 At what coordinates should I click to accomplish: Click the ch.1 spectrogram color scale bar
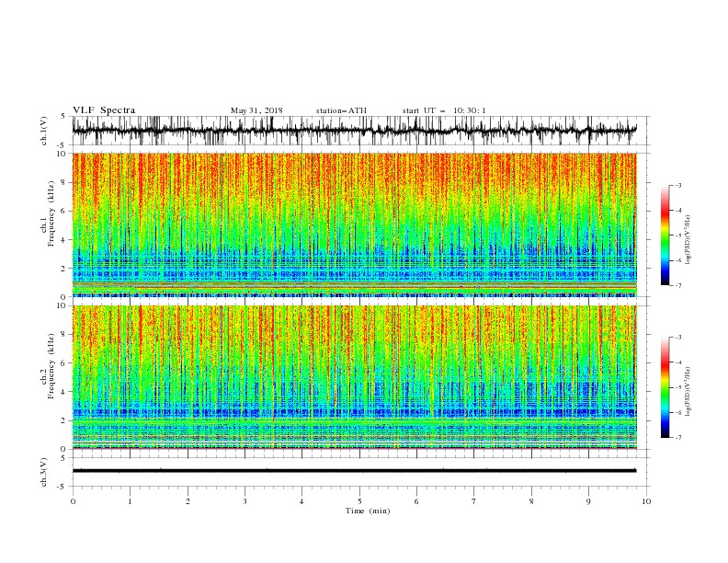[665, 236]
